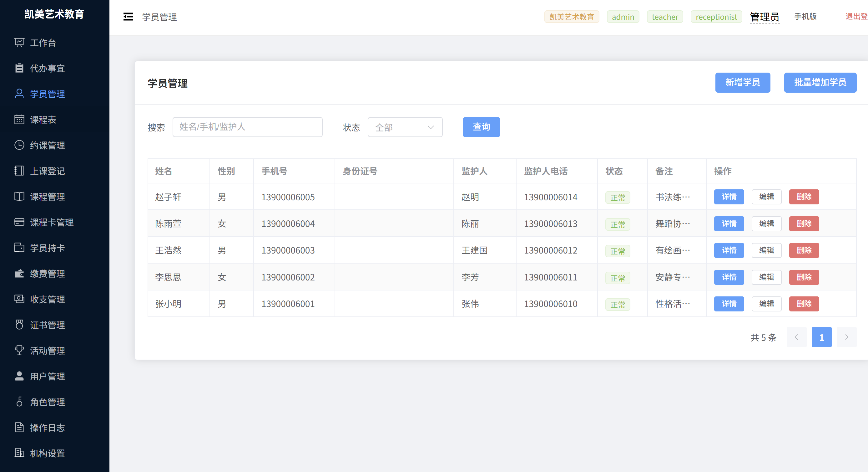868x472 pixels.
Task: Open 课程卡管理 menu item
Action: click(x=55, y=222)
